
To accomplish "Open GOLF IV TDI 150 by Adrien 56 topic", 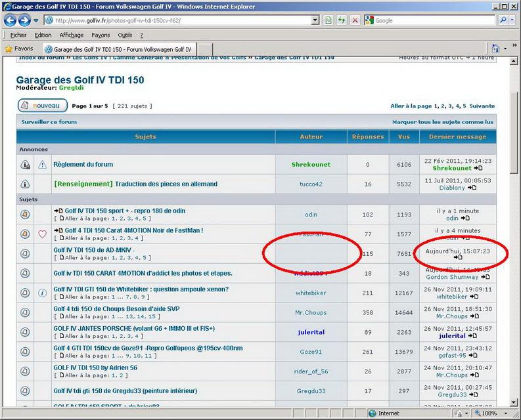I will [x=95, y=367].
